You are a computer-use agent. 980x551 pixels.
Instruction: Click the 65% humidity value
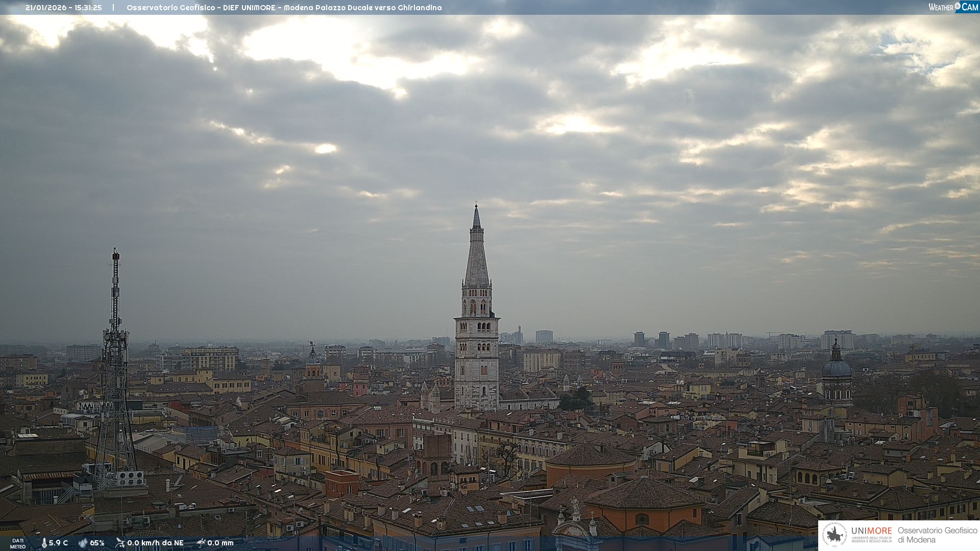tap(97, 543)
